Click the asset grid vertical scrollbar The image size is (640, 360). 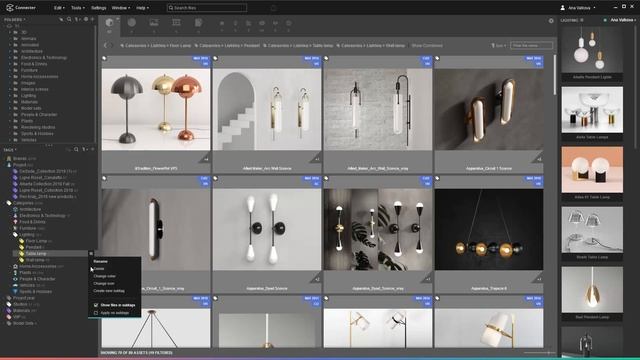(x=554, y=75)
